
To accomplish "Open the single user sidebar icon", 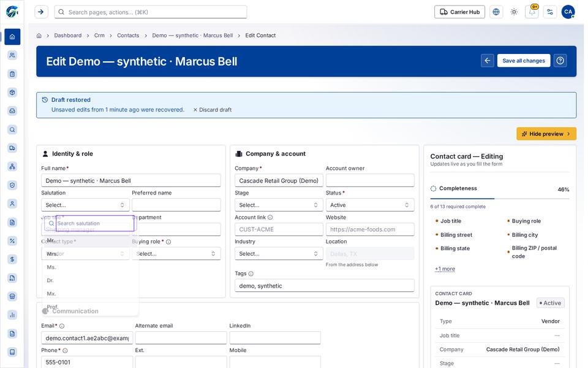I will 12,204.
